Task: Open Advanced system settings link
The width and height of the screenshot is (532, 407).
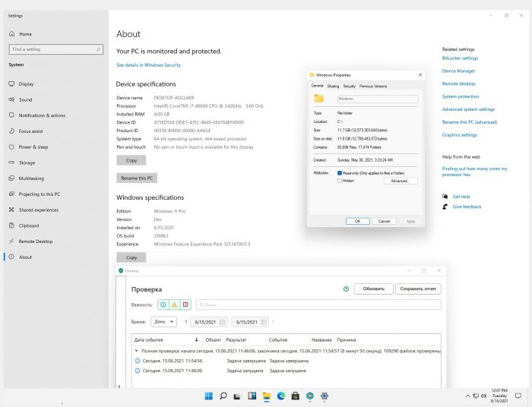Action: 468,109
